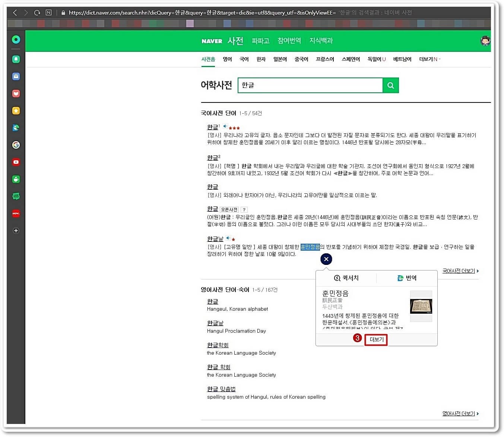Open the yellow star bookmarks sidebar icon
The width and height of the screenshot is (504, 437).
point(16,111)
